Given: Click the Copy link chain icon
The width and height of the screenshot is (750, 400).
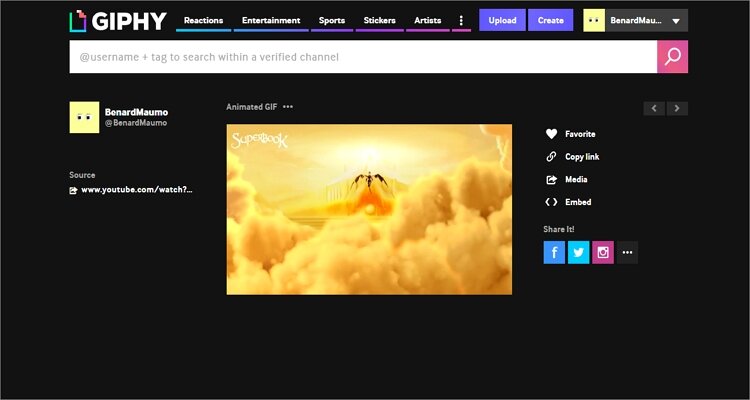Looking at the screenshot, I should point(551,156).
